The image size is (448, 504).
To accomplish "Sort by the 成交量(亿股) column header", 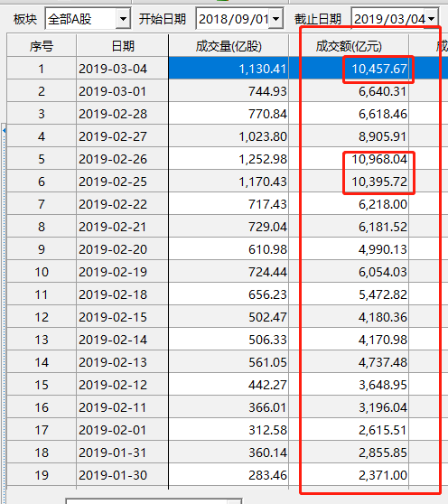I will click(x=229, y=46).
